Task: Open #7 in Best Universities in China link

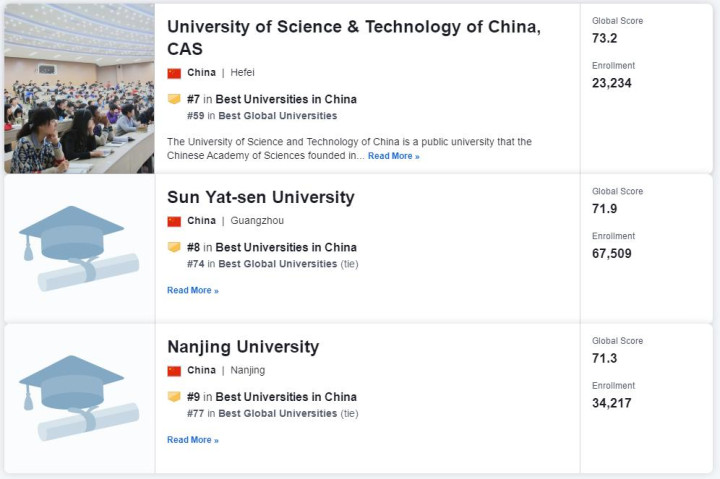Action: (x=272, y=99)
